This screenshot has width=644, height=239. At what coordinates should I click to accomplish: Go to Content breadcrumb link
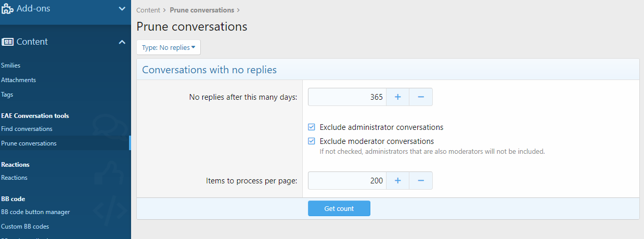coord(148,10)
